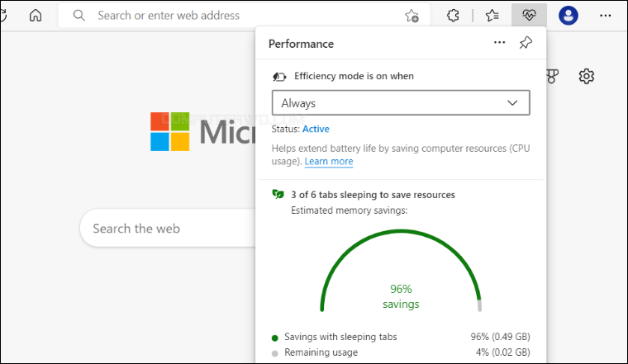Click the Microsoft logo on the page
Viewport: 628px width, 364px height.
click(170, 132)
